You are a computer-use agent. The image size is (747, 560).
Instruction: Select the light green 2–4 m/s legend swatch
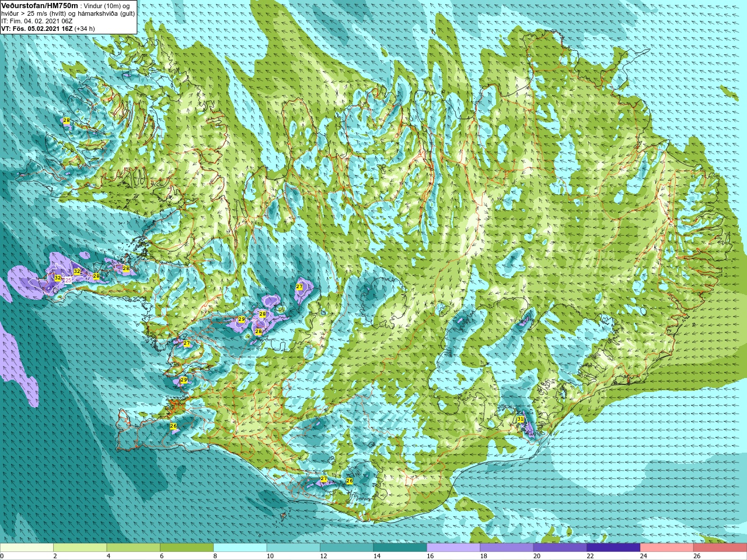[80, 548]
